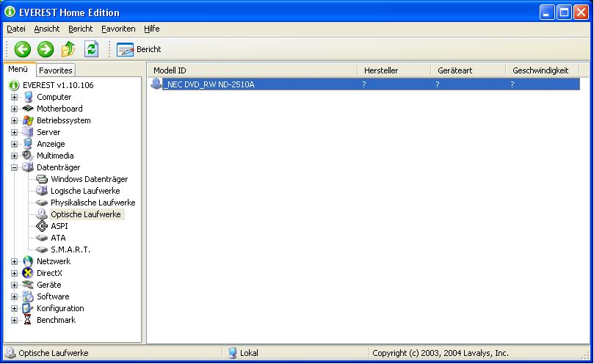The height and width of the screenshot is (364, 594).
Task: Click the green Back arrow button
Action: tap(22, 49)
